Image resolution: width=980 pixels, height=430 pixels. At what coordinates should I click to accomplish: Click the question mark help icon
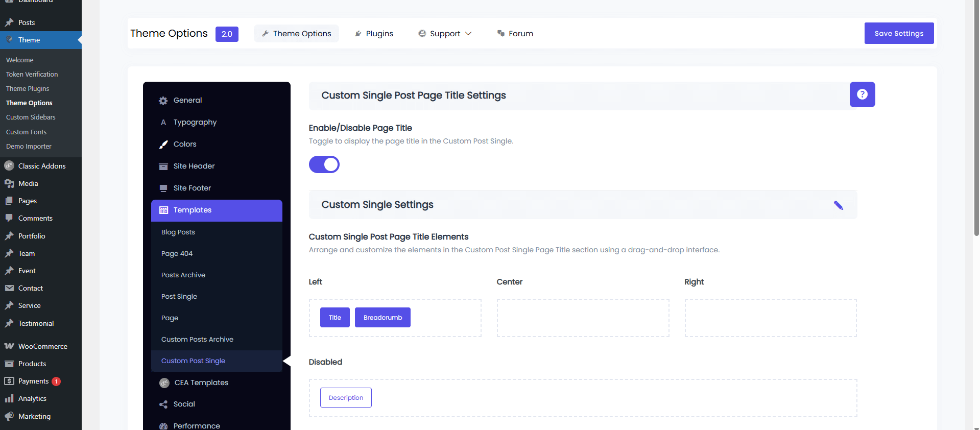click(x=862, y=94)
